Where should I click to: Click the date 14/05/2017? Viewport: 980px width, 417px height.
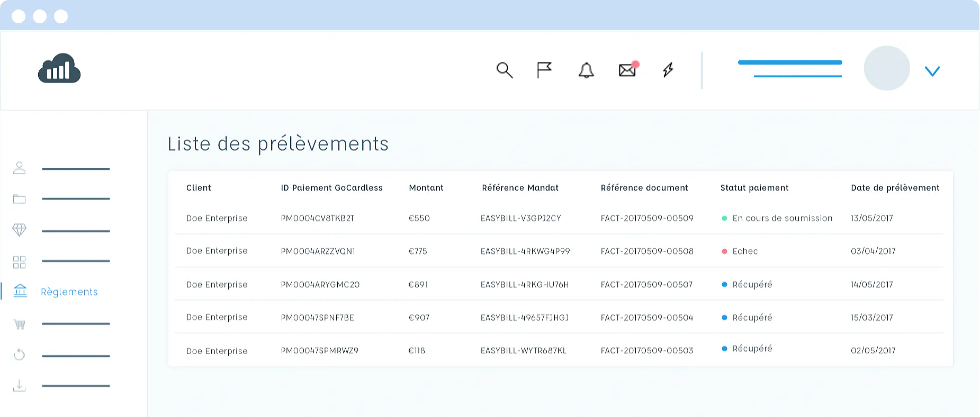pyautogui.click(x=872, y=285)
